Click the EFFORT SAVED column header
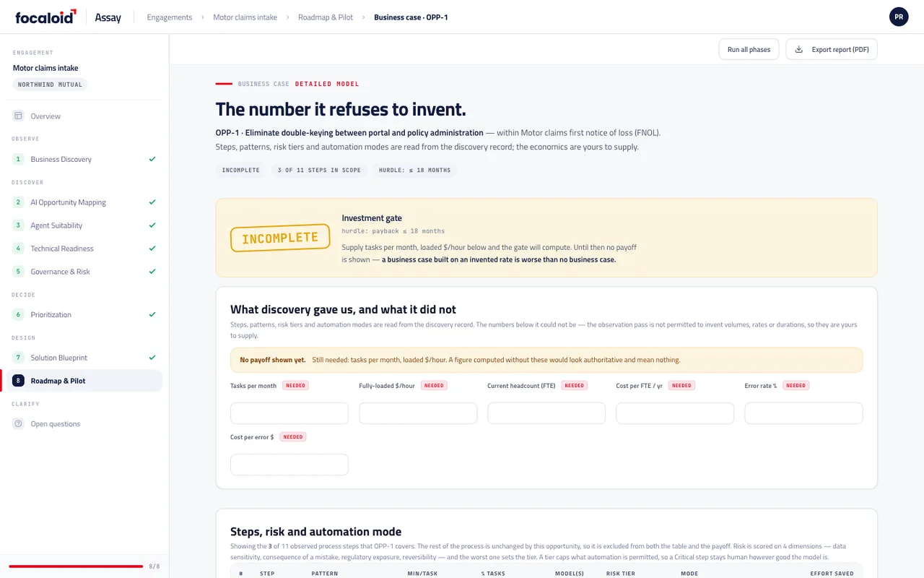This screenshot has height=578, width=924. pyautogui.click(x=832, y=574)
